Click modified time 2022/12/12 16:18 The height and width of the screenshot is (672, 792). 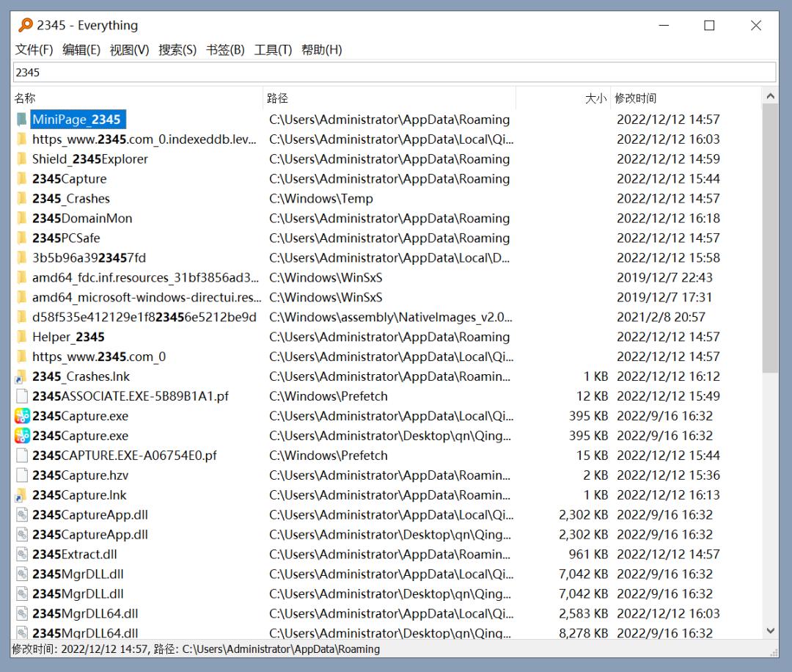pos(668,219)
